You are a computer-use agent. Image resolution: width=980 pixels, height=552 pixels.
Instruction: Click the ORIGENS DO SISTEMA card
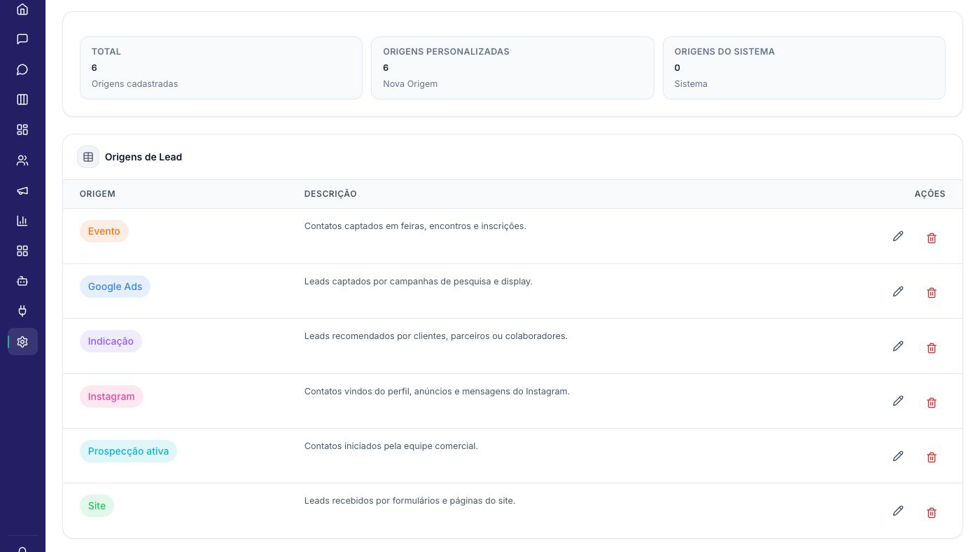pos(804,68)
